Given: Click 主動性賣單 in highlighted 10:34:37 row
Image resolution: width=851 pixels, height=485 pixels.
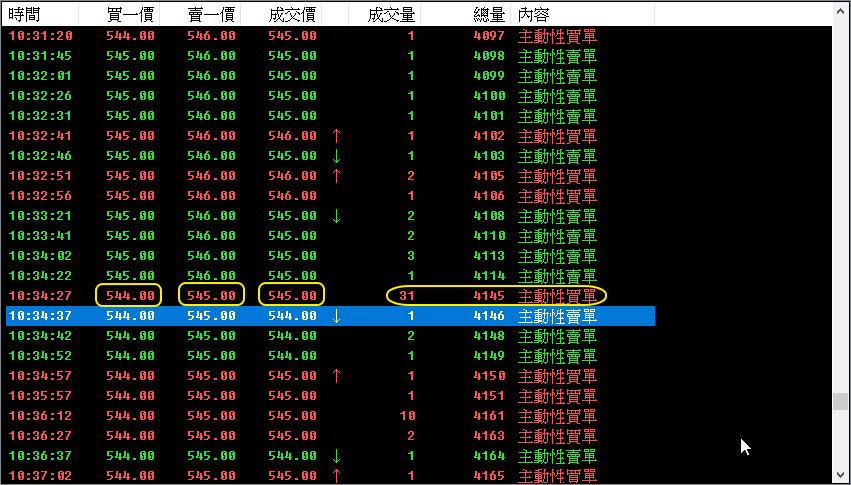Looking at the screenshot, I should tap(557, 316).
